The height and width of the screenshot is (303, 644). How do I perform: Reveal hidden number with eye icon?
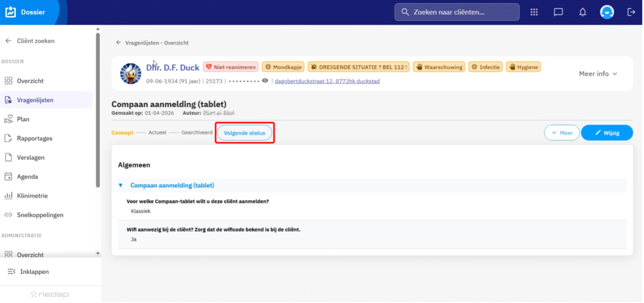(265, 81)
